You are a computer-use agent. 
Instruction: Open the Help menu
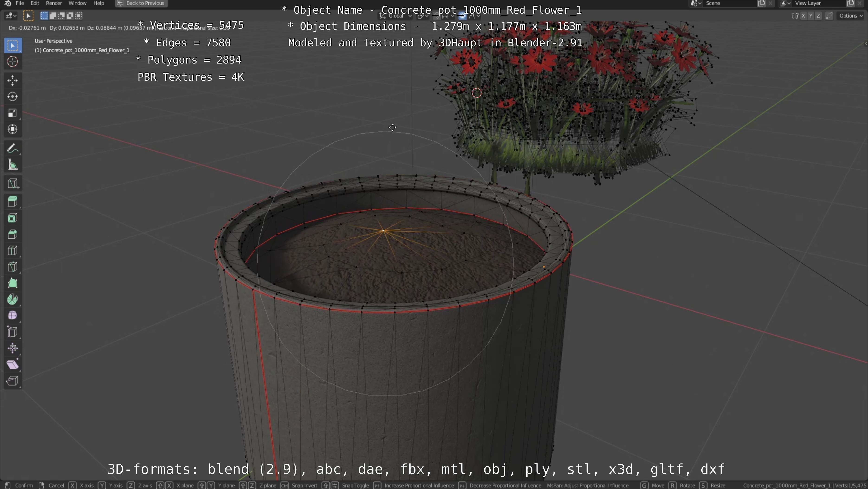click(x=99, y=3)
